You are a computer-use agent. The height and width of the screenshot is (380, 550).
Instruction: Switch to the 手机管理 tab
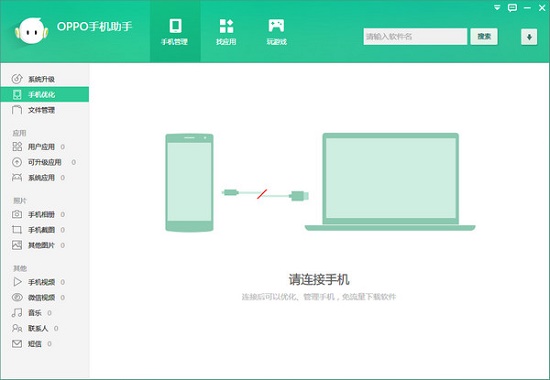(175, 32)
